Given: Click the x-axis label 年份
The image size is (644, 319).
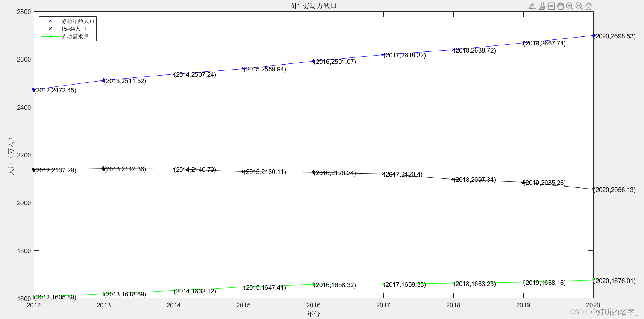Looking at the screenshot, I should (x=313, y=314).
